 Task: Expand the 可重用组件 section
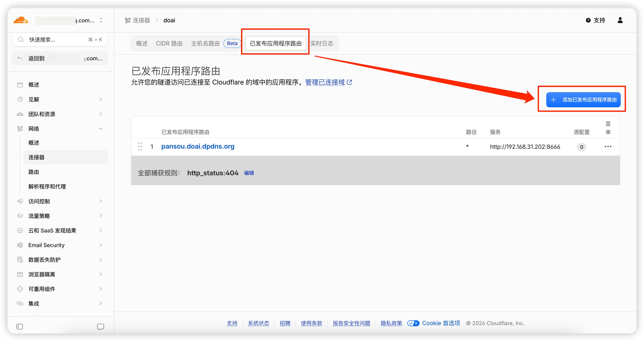coord(101,289)
